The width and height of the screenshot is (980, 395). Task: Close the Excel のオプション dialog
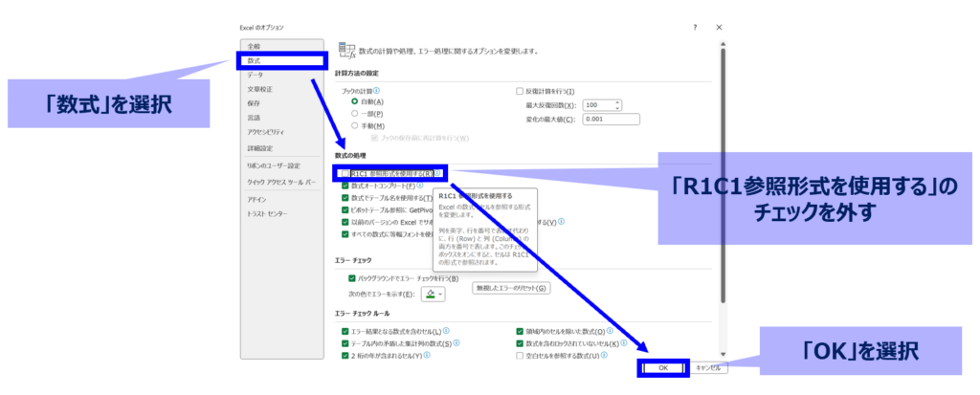tap(719, 28)
